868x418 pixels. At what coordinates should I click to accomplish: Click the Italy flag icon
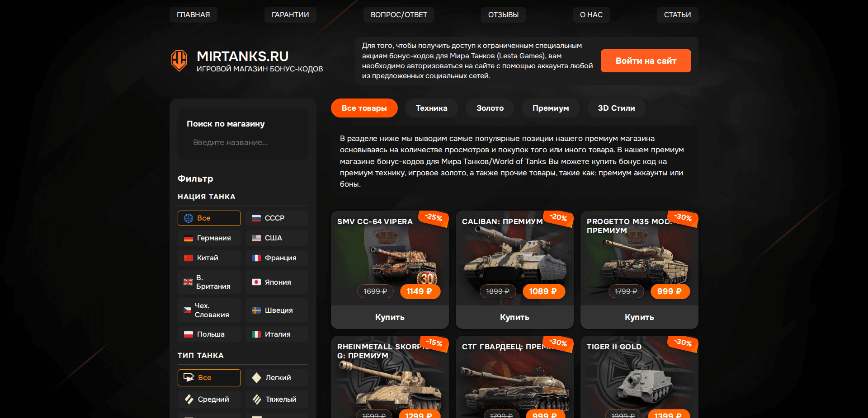coord(256,334)
